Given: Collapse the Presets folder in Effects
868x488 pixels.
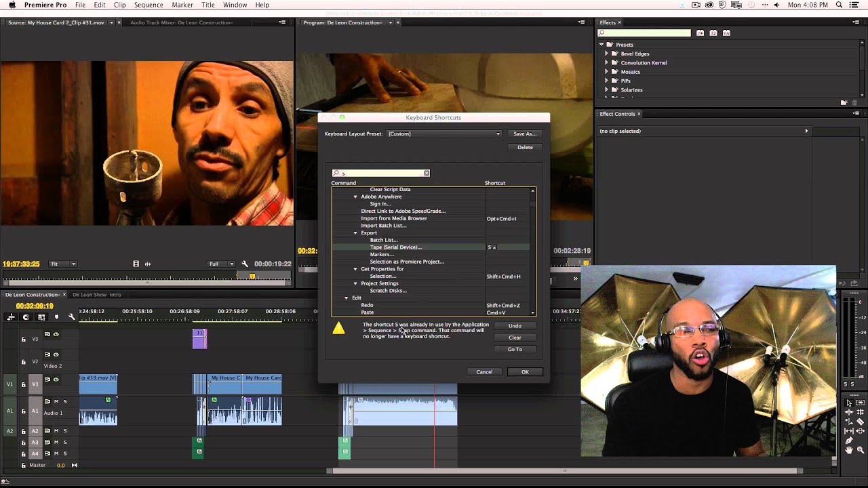Looking at the screenshot, I should pyautogui.click(x=601, y=45).
